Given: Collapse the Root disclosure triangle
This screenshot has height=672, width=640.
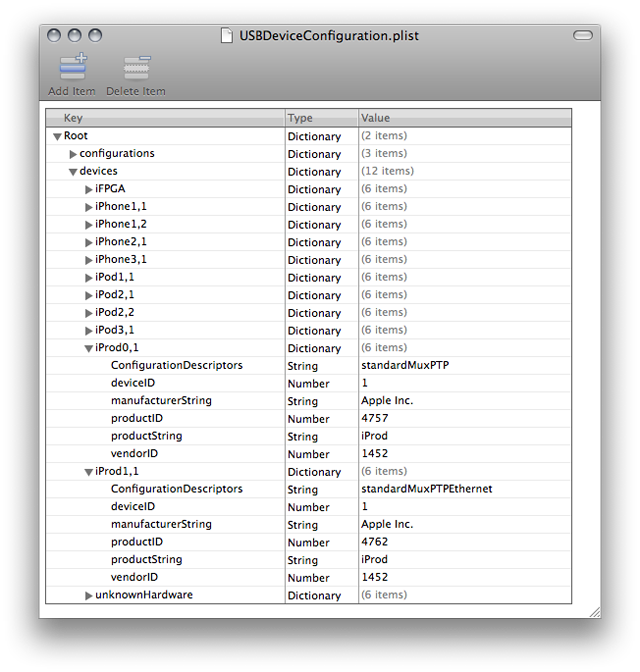Looking at the screenshot, I should [x=58, y=136].
